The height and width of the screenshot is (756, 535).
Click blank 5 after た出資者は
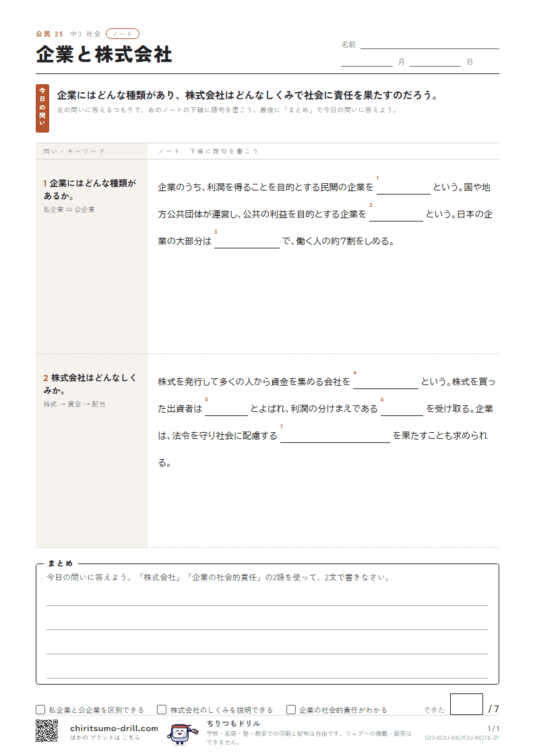click(x=226, y=409)
